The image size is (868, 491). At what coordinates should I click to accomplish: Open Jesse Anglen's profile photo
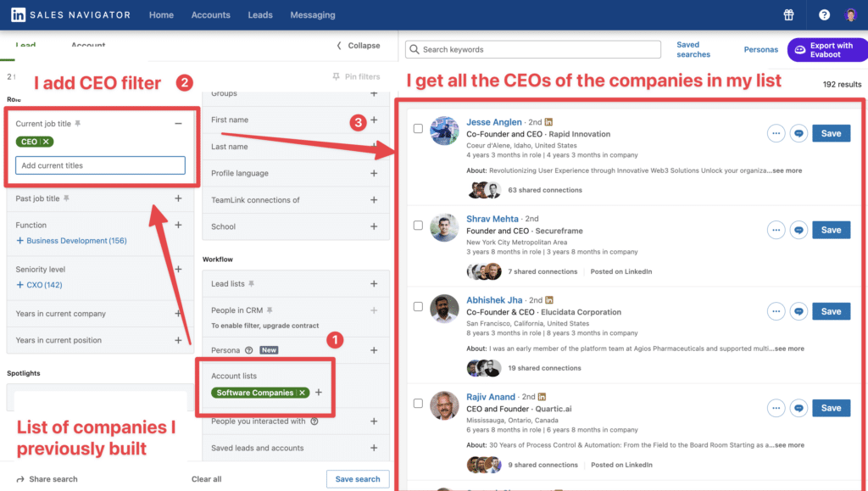(x=444, y=131)
